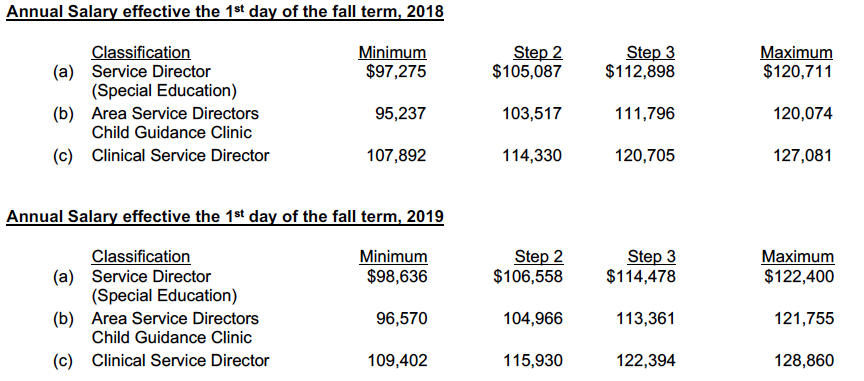The image size is (864, 381).
Task: Select Step 3 header in the 2019 table
Action: tap(651, 257)
